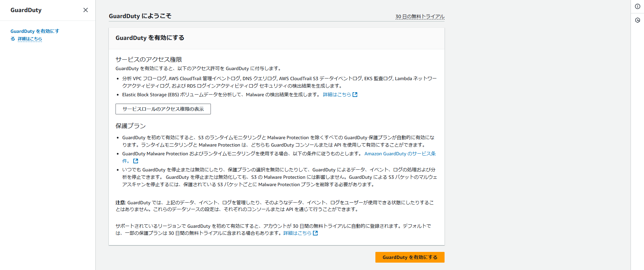Click the hexagon security icon on right rail

[638, 20]
